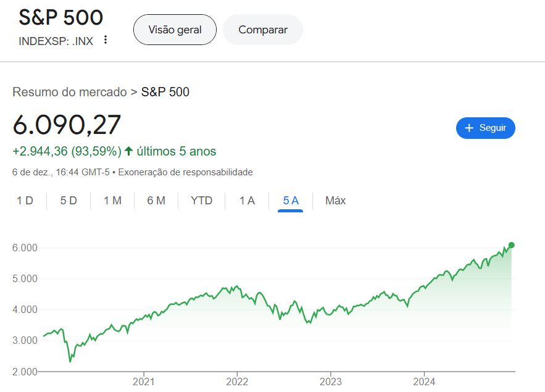Select the Visão geral tab

[x=175, y=30]
